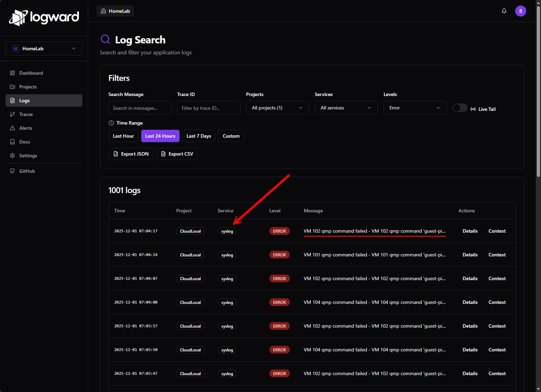Open Dashboard from the sidebar
The height and width of the screenshot is (392, 541).
pyautogui.click(x=31, y=73)
